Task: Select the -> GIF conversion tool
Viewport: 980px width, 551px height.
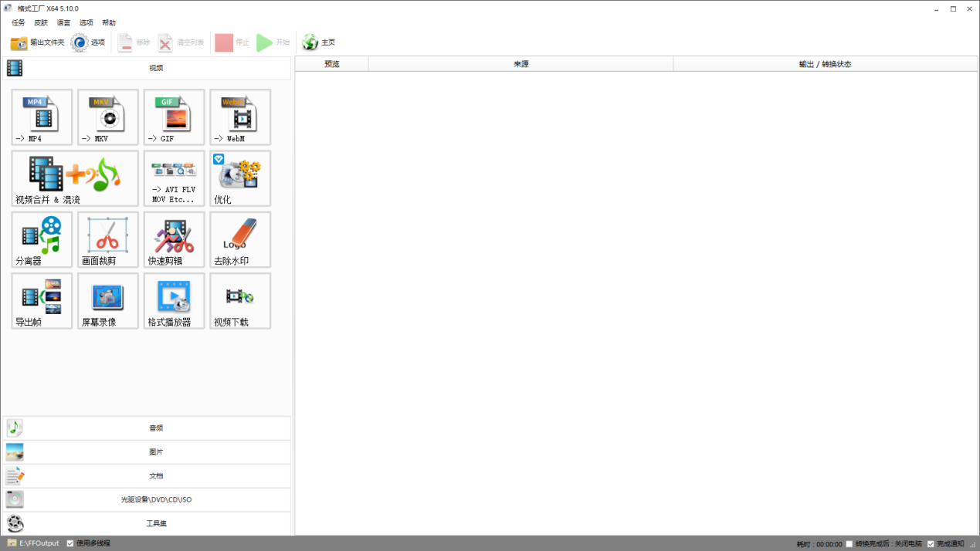Action: [x=174, y=117]
